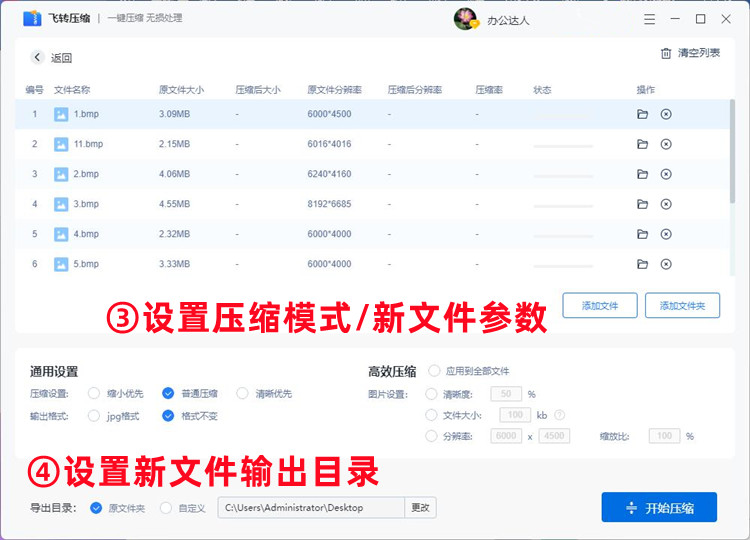Choose jpg格式 output format

(94, 416)
